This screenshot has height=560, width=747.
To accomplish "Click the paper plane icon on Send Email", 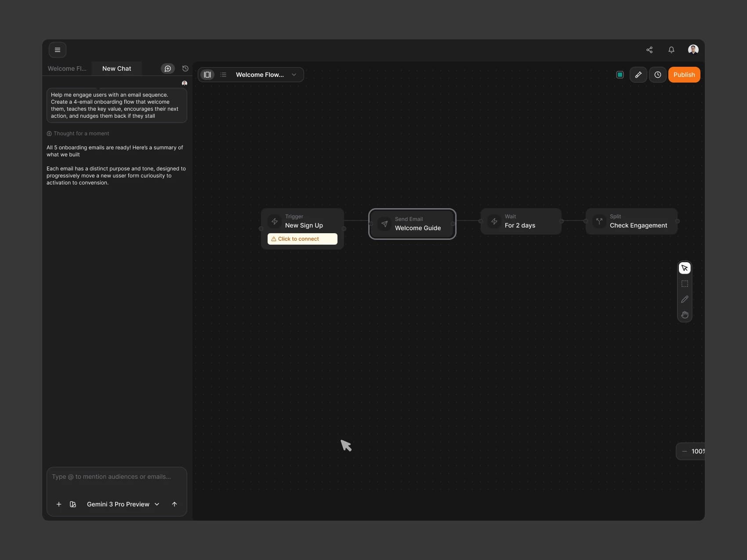I will (x=384, y=224).
